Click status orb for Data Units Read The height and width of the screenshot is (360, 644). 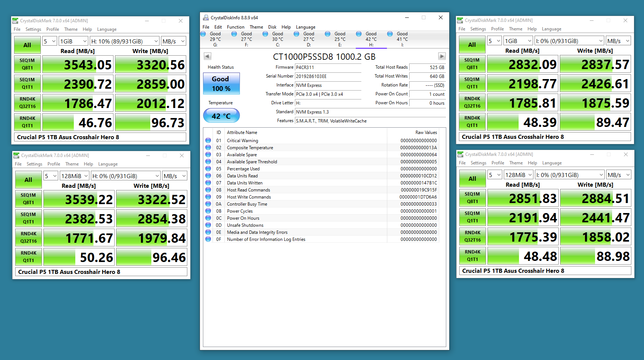(208, 176)
